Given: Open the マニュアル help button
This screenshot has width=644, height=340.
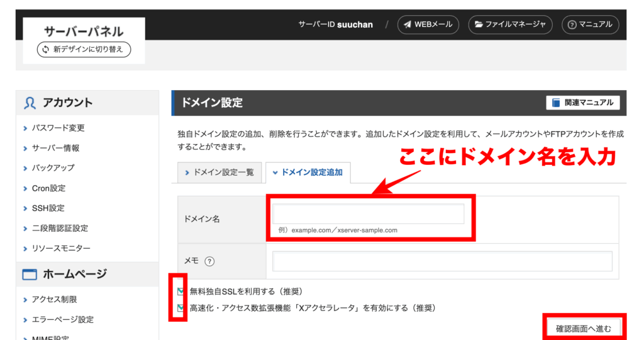Looking at the screenshot, I should 589,25.
